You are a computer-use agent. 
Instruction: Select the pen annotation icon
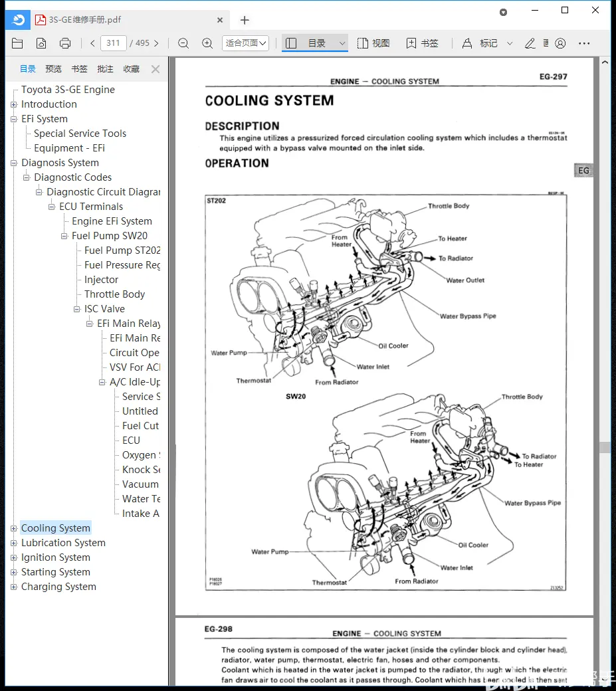(530, 43)
